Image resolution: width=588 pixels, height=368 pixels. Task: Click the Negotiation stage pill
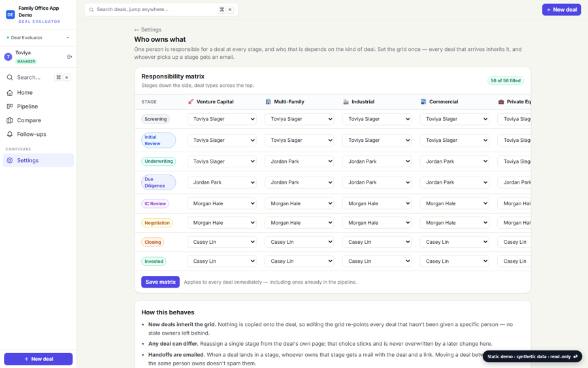click(x=157, y=223)
